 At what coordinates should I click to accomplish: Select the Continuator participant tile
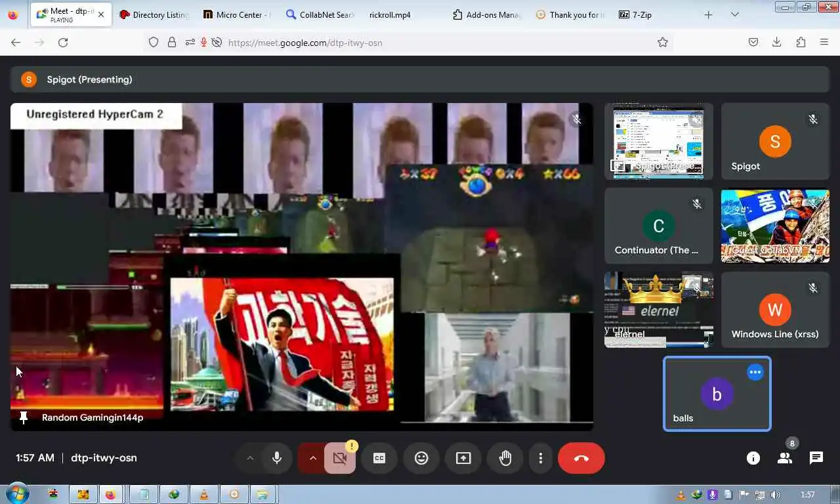(x=658, y=226)
